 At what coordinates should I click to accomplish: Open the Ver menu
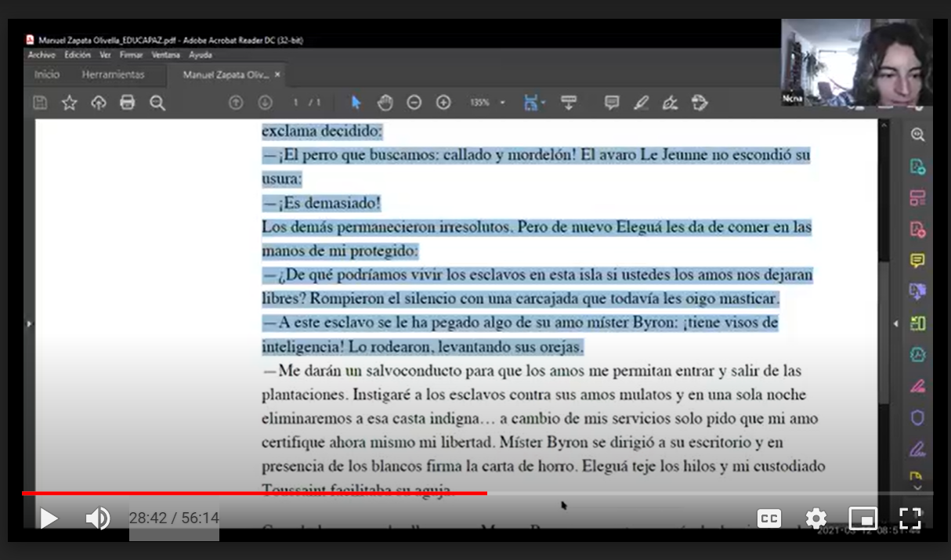click(105, 56)
